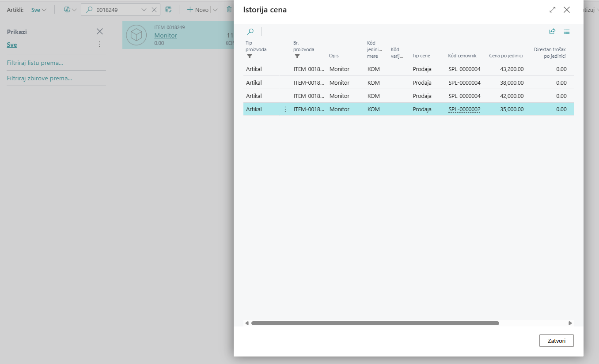Clear the search box with the X
Screen dimensions: 599x364
click(154, 10)
